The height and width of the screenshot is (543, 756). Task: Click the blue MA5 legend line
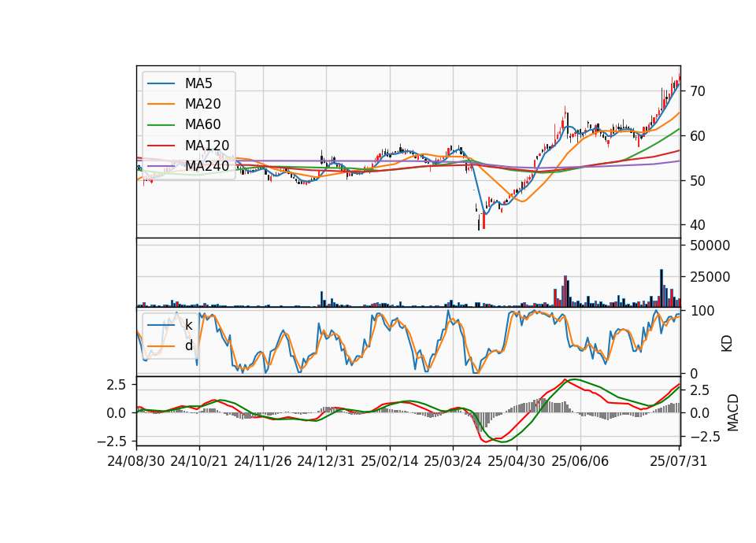pyautogui.click(x=161, y=83)
